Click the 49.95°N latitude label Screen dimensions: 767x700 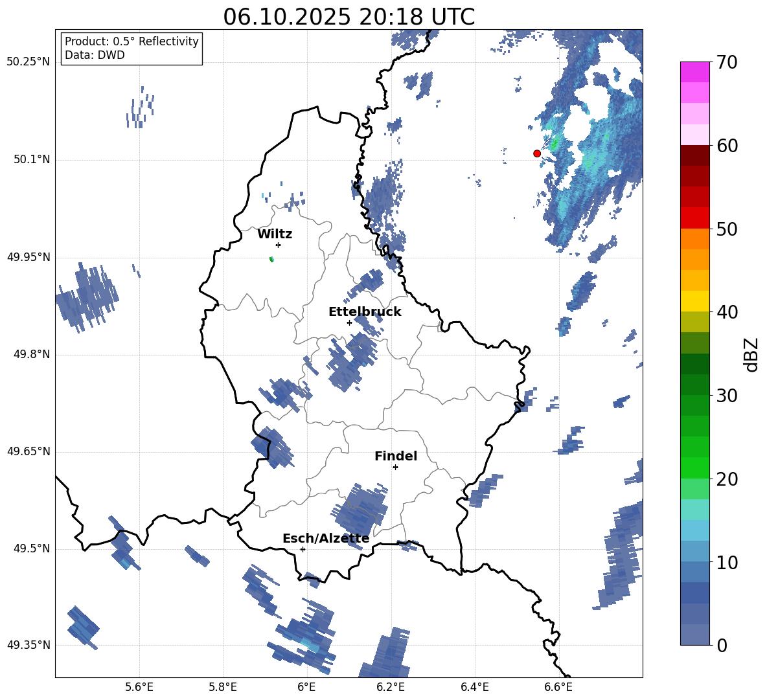pyautogui.click(x=29, y=257)
